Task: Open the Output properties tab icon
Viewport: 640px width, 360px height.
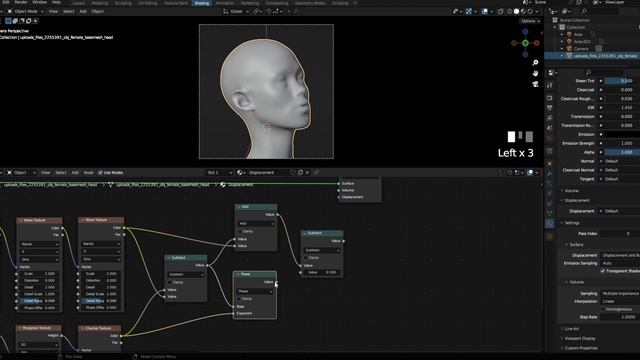Action: pos(550,108)
